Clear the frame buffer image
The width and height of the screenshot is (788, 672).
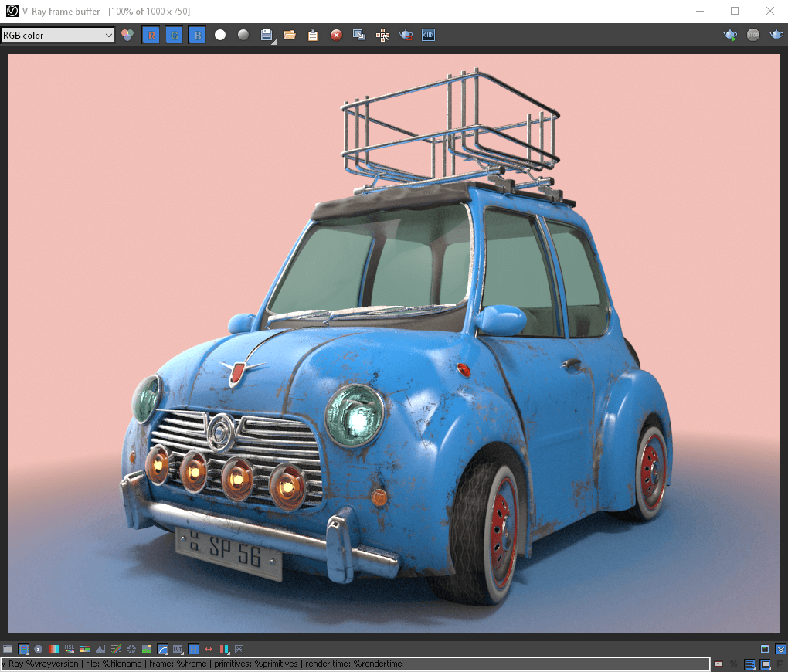[x=335, y=35]
